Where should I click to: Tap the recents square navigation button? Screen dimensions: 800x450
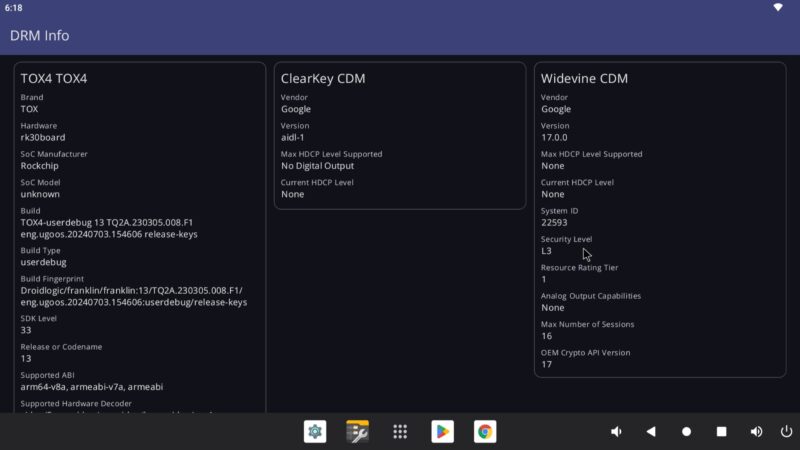click(x=721, y=431)
